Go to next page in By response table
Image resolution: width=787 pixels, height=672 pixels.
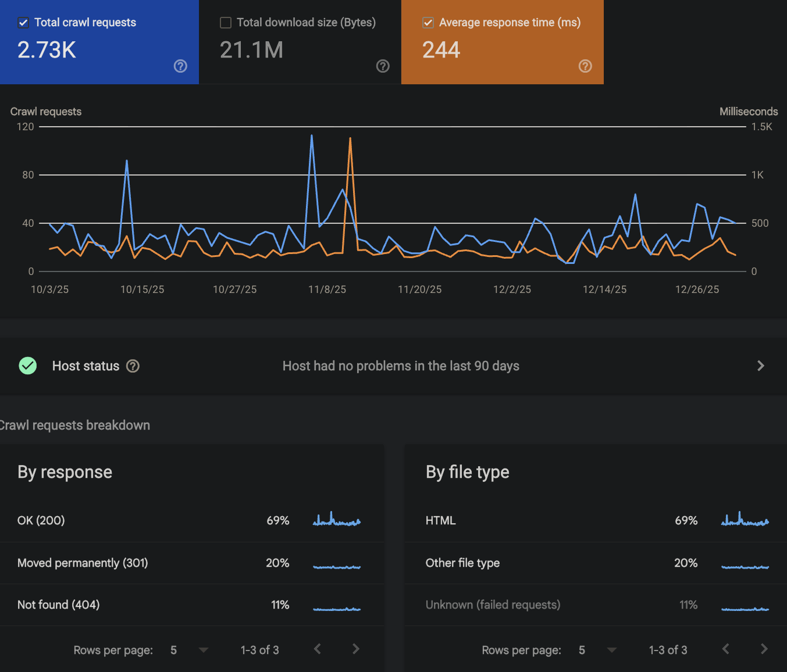pos(355,649)
